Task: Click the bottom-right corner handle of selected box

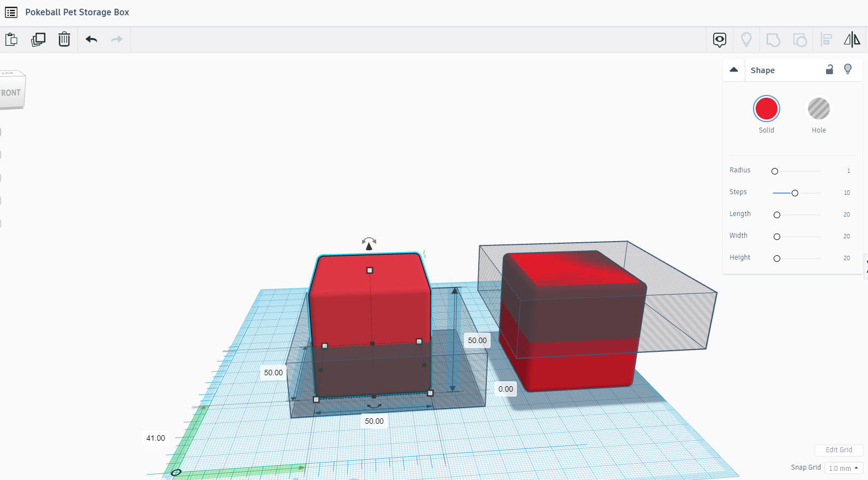Action: (x=430, y=393)
